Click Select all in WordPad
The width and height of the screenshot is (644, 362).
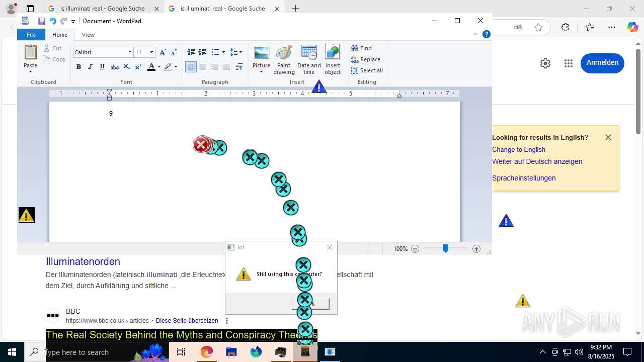367,70
